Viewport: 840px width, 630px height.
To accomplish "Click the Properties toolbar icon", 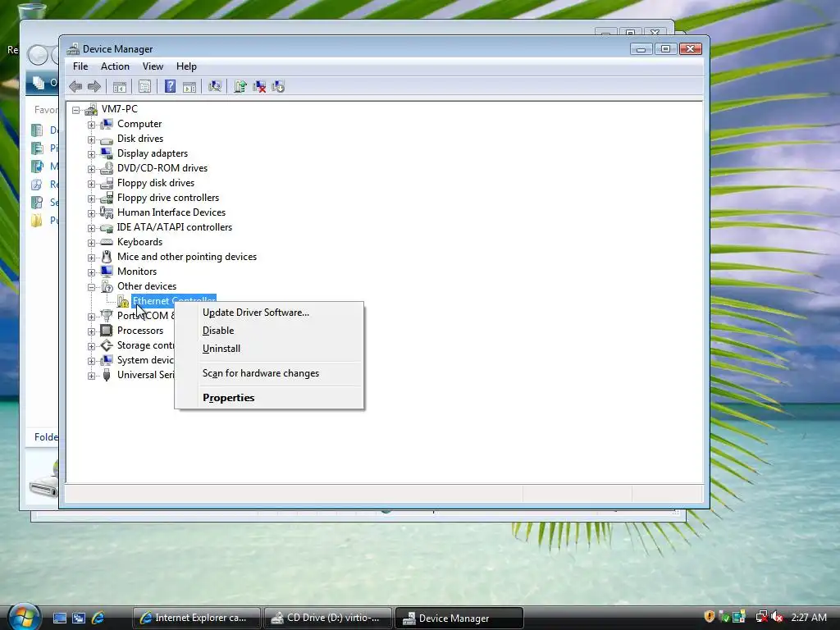I will 144,86.
